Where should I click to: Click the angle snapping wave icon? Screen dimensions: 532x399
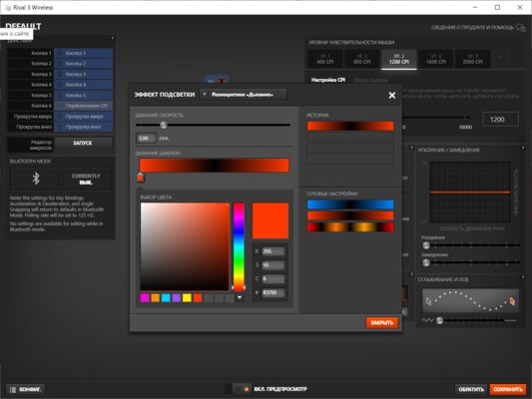[x=427, y=320]
